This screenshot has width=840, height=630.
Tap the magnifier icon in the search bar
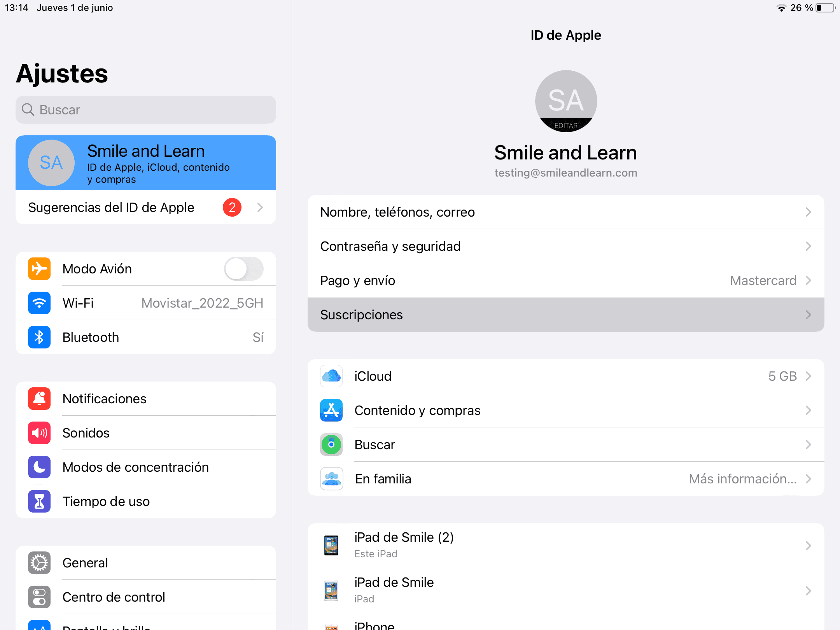[28, 110]
